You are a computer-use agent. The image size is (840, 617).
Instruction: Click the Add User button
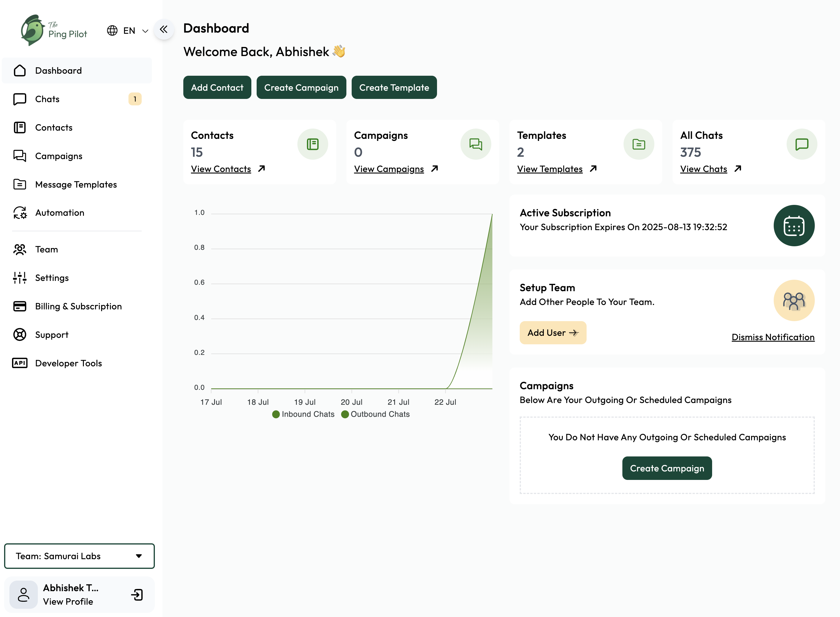coord(553,332)
